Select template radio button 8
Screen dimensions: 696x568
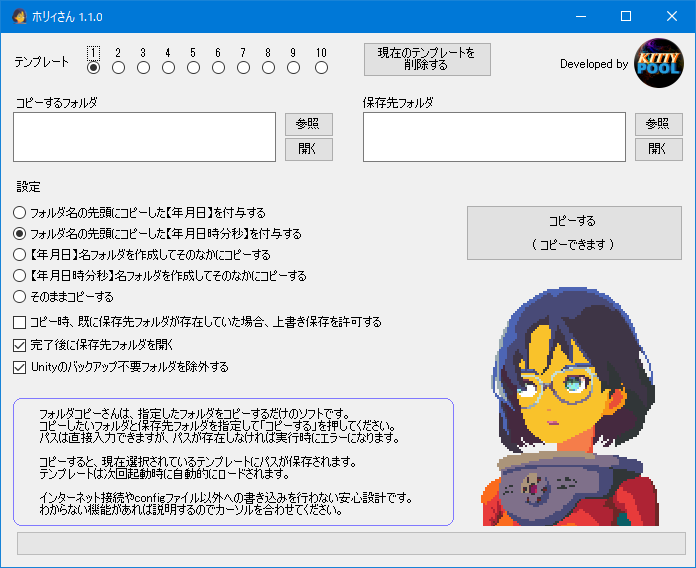[268, 67]
